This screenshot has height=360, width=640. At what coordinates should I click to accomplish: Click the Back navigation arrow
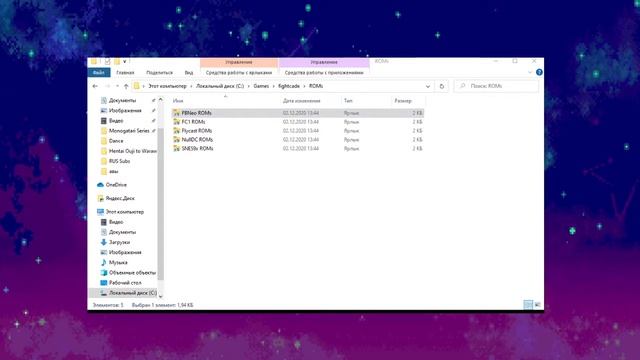coord(95,86)
